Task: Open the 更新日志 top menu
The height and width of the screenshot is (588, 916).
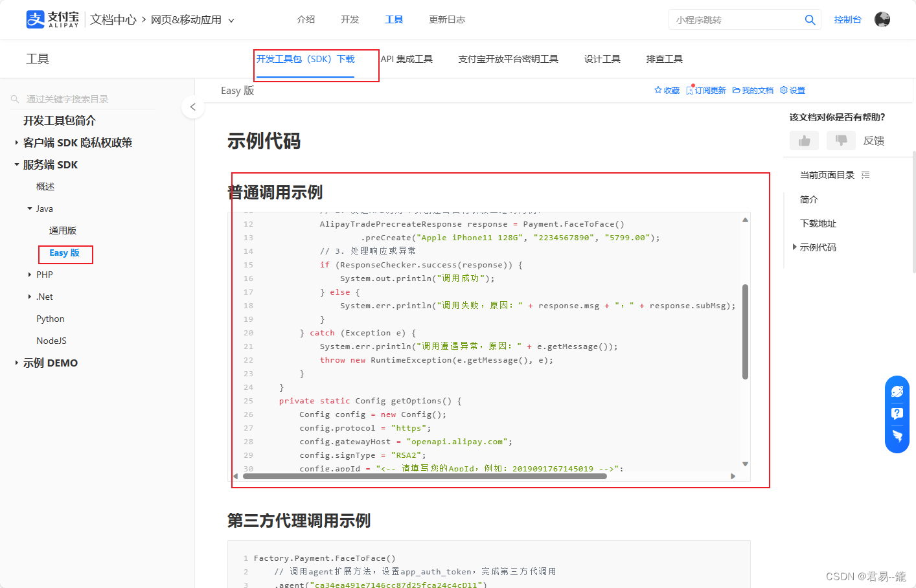Action: coord(447,19)
